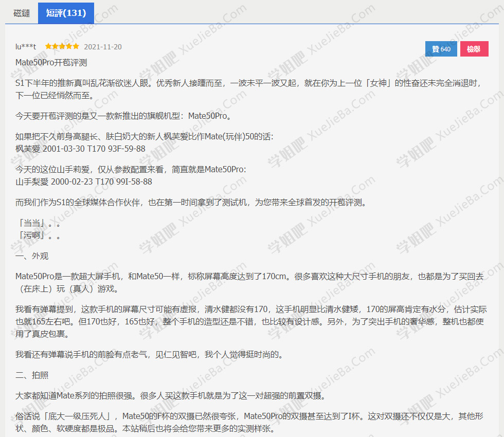Open the 短評(131) tab
504x437 pixels.
tap(66, 13)
